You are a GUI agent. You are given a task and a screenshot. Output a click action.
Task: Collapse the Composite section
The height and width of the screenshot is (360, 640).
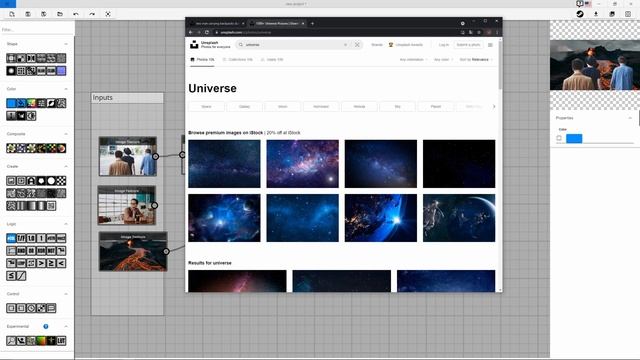(66, 134)
